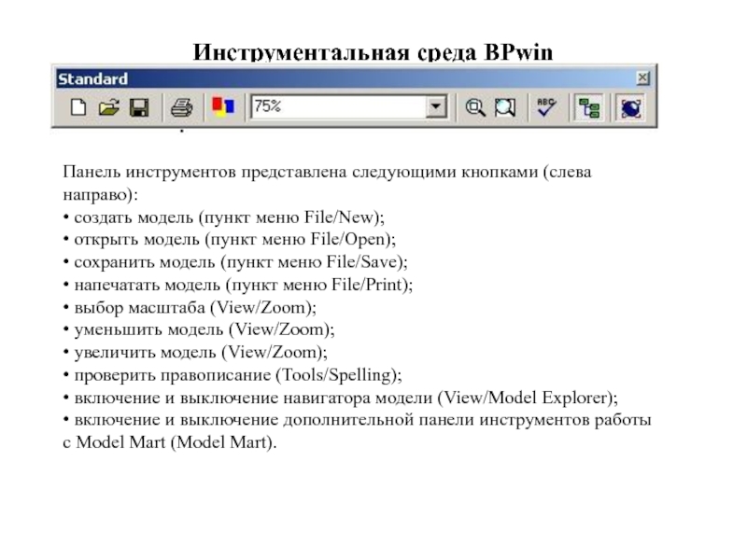The height and width of the screenshot is (560, 747).
Task: Click the second magnifier icon beside zoom
Action: (505, 108)
